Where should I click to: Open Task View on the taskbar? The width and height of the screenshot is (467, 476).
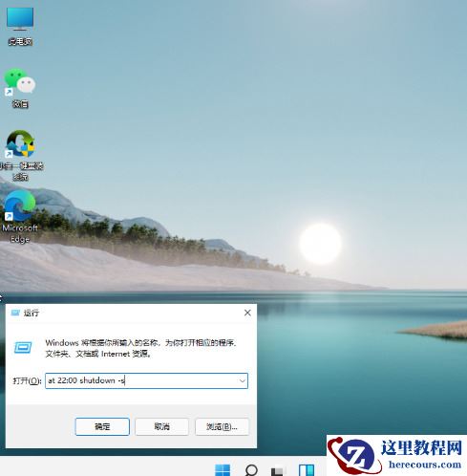pyautogui.click(x=277, y=470)
